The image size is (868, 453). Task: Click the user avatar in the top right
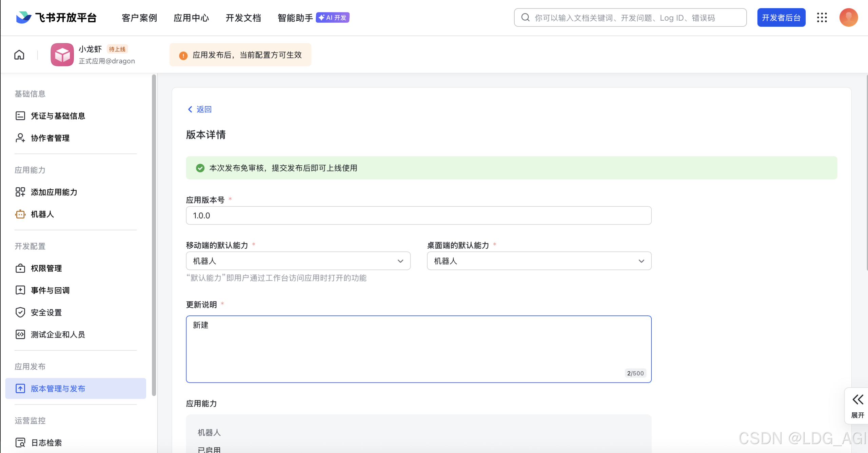[x=849, y=17]
